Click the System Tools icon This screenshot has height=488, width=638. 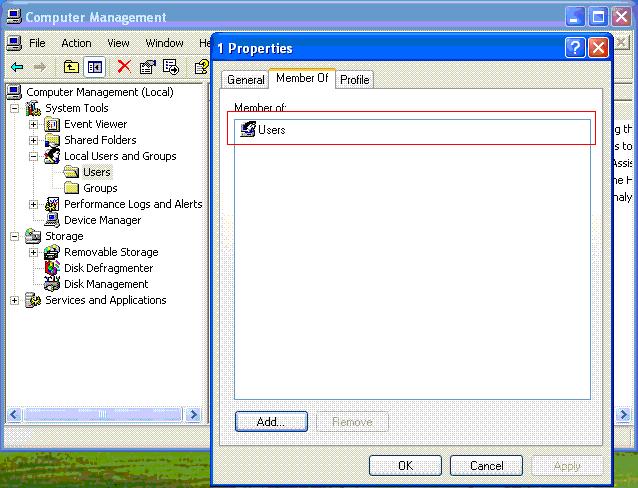33,108
